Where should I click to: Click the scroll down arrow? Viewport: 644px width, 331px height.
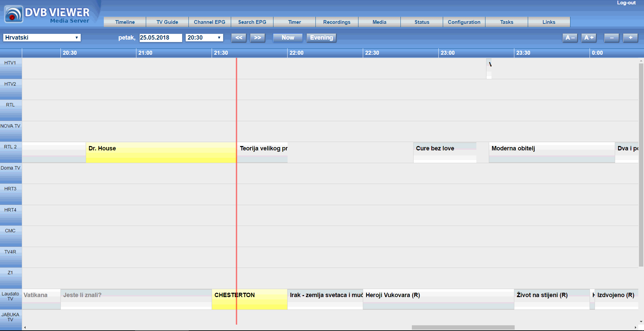[641, 321]
